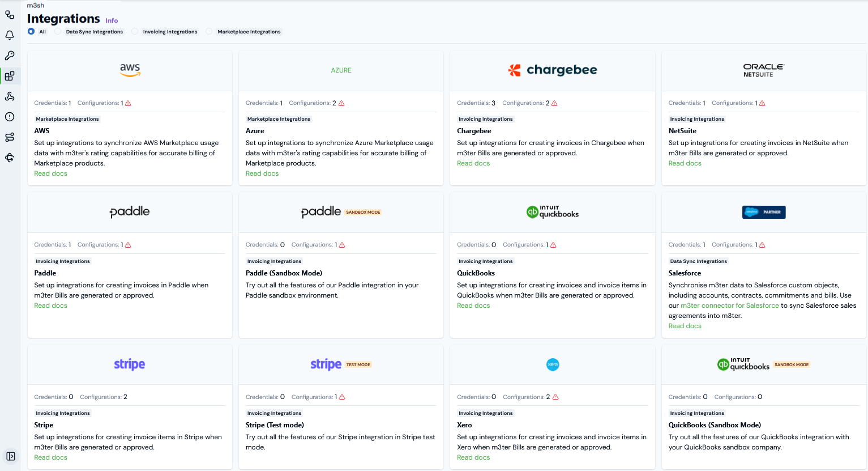Click the 'QuickBooks (Sandbox Mode)' title
The height and width of the screenshot is (471, 868).
click(x=715, y=425)
